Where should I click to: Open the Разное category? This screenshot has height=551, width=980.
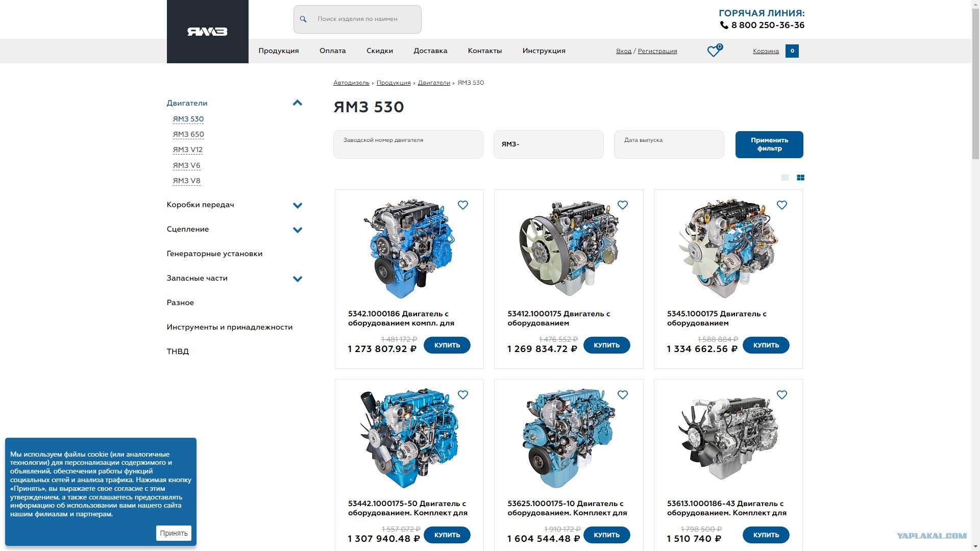coord(180,303)
